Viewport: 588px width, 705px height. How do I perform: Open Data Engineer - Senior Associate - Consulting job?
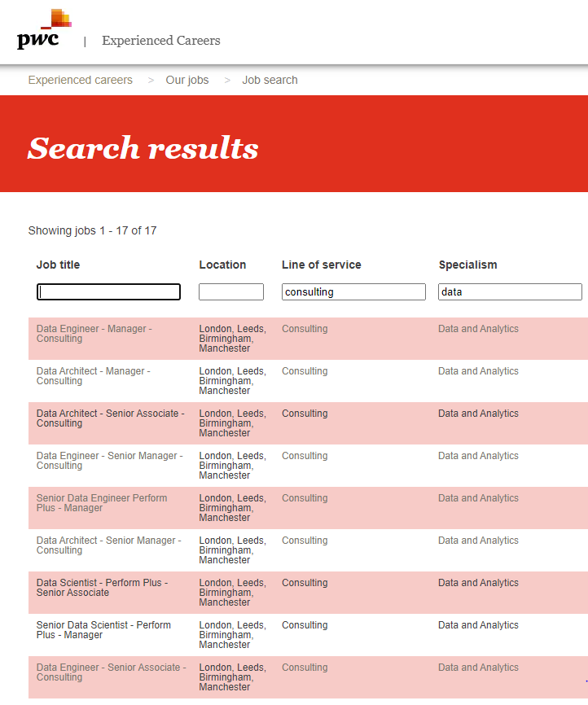[111, 672]
